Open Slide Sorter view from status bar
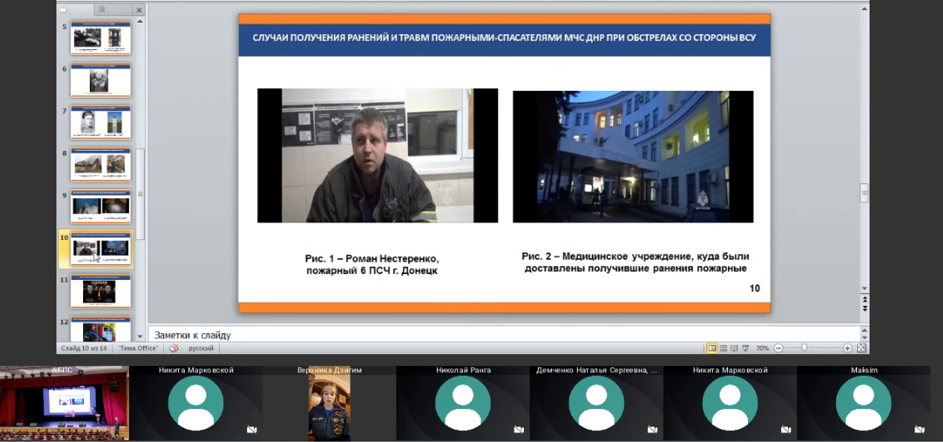The height and width of the screenshot is (442, 943). coord(723,348)
